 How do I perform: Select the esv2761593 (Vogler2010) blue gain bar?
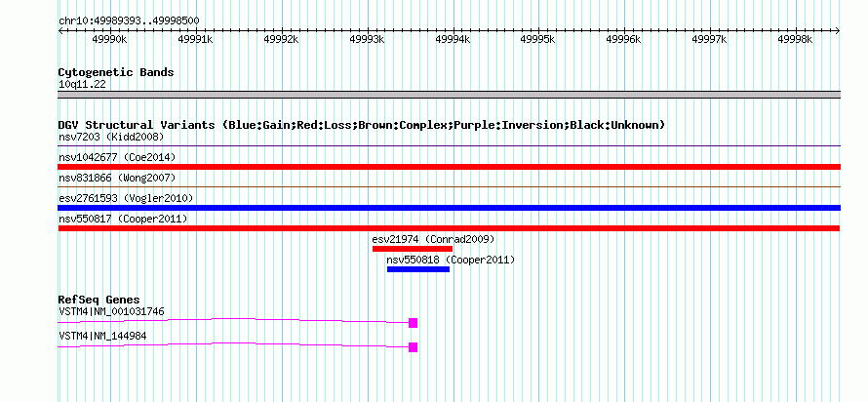coord(449,208)
